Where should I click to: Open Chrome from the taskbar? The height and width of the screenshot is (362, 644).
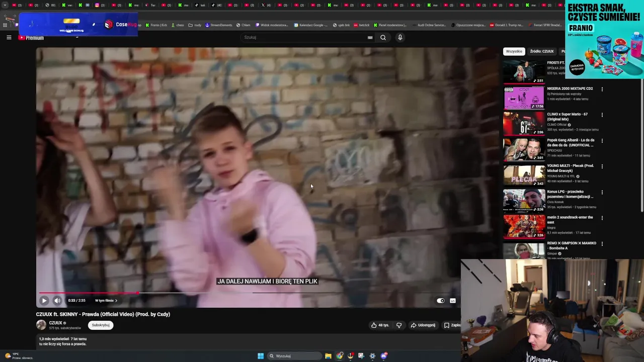coord(340,356)
